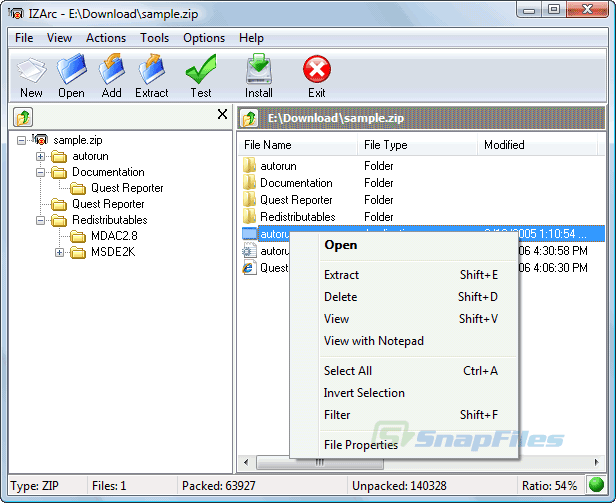The image size is (616, 503).
Task: Expand the autorun folder in tree
Action: pos(40,156)
